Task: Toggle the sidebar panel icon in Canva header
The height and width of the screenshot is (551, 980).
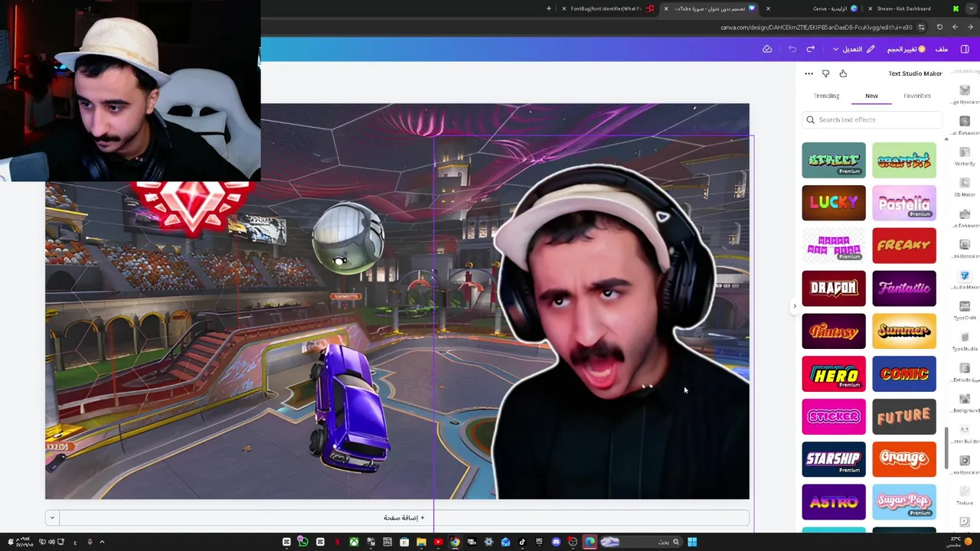Action: click(965, 49)
